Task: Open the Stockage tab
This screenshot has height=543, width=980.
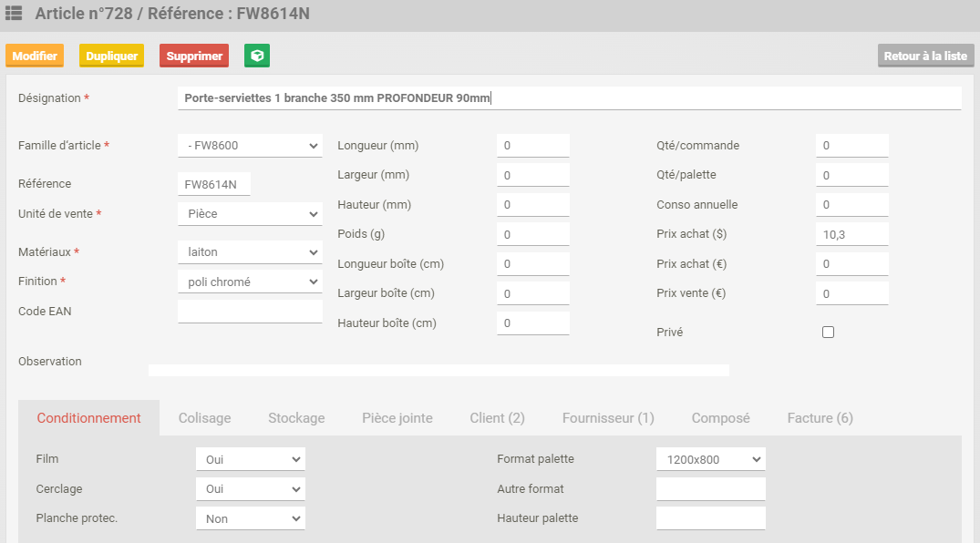Action: tap(296, 418)
